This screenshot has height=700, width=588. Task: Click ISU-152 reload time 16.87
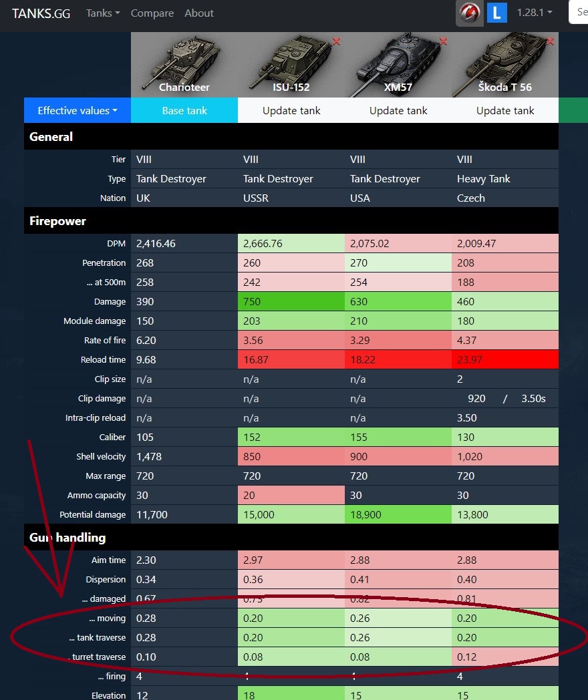coord(256,359)
